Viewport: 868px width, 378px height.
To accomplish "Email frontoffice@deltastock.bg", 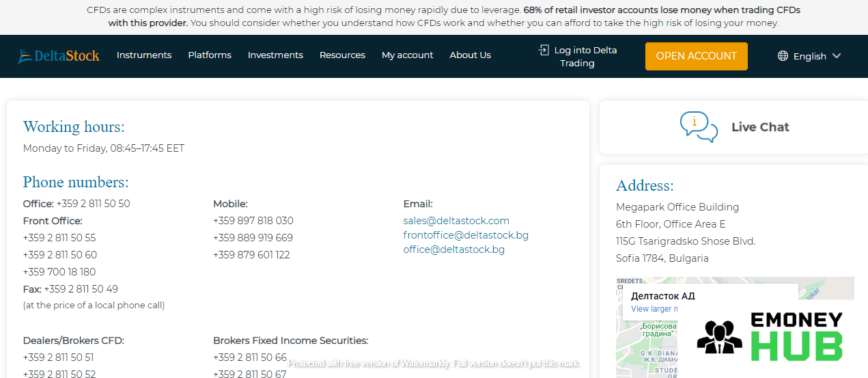I will pos(466,235).
